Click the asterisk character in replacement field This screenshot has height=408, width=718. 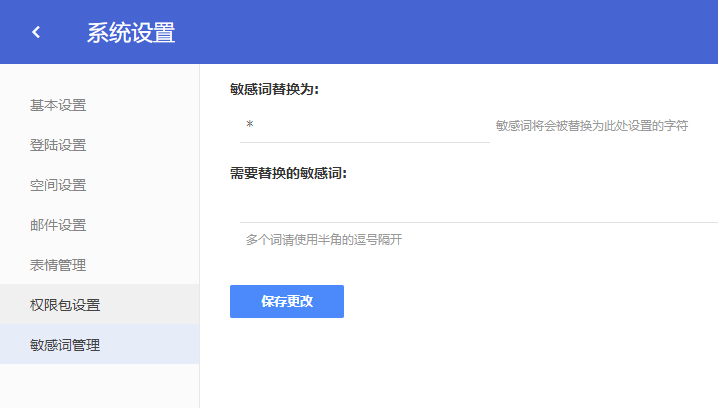click(250, 126)
